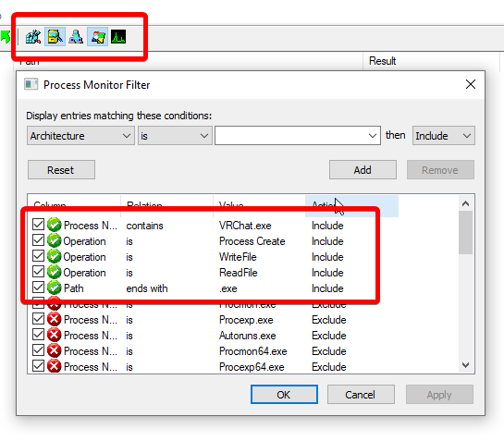This screenshot has height=441, width=504.
Task: Click the green arrow toolbar icon
Action: click(6, 37)
